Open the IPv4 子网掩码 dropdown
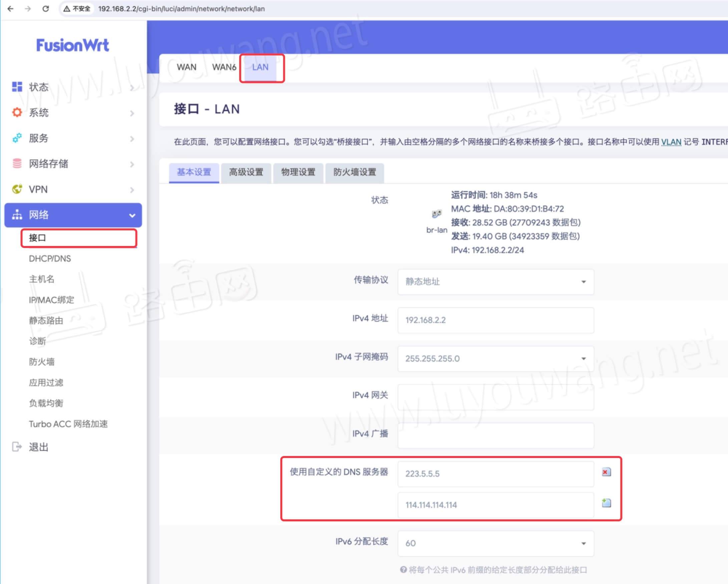This screenshot has height=584, width=728. click(x=495, y=359)
